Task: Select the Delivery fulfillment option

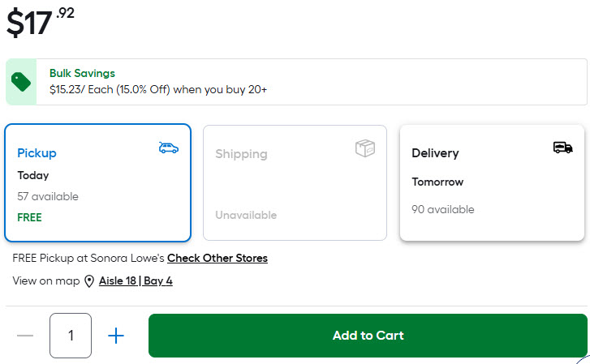Action: tap(492, 182)
